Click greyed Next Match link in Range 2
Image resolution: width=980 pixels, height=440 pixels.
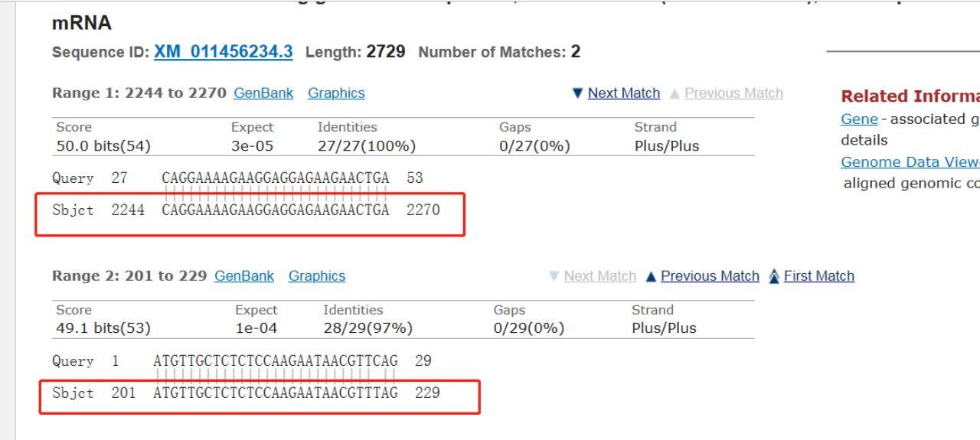coord(599,276)
